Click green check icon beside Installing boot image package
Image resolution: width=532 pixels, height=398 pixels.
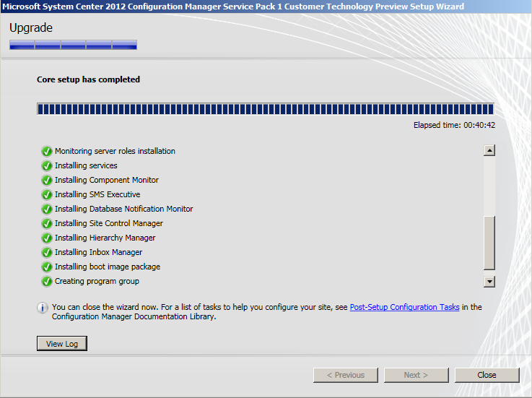tap(46, 267)
